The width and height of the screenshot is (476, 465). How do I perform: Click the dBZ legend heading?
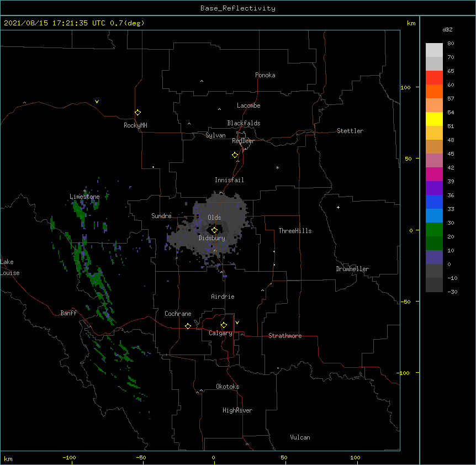(447, 29)
